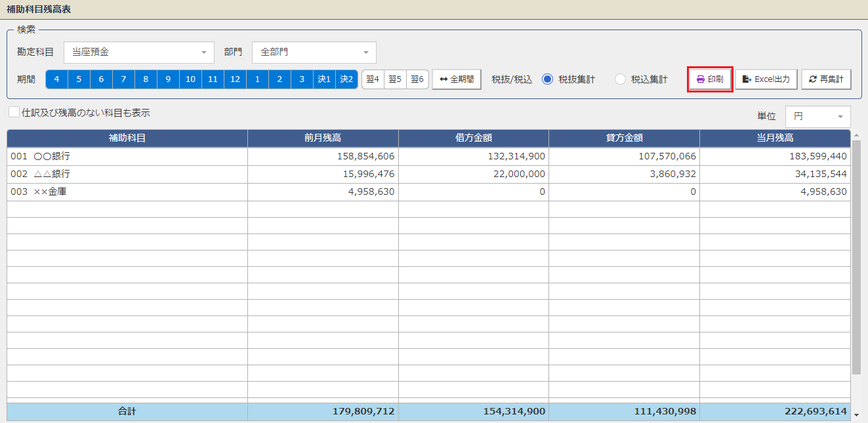Choose the 税込集計 radio option
This screenshot has height=423, width=868.
tap(620, 79)
